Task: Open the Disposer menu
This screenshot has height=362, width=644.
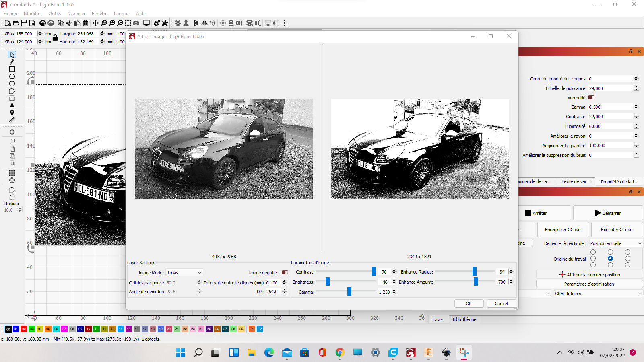Action: (x=76, y=14)
